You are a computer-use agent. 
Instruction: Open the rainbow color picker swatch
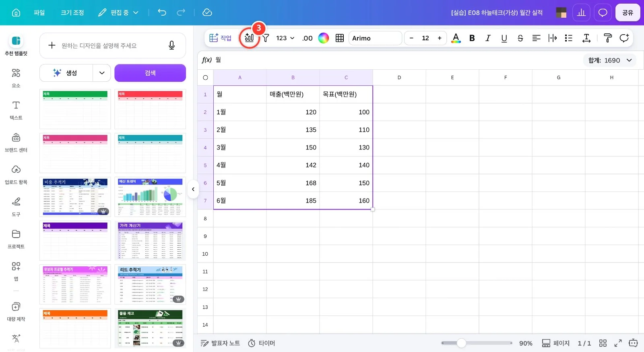(x=324, y=38)
